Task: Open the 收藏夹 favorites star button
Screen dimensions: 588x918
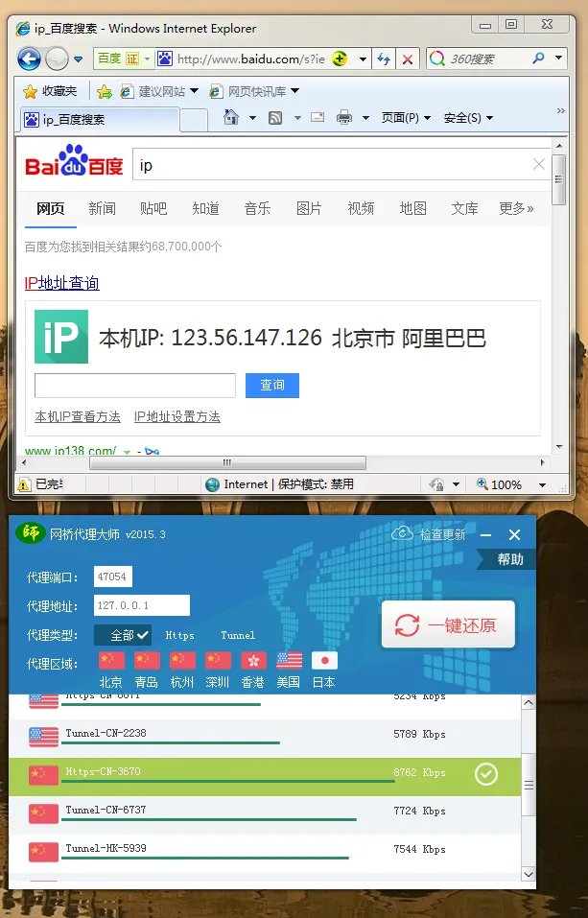Action: (50, 91)
